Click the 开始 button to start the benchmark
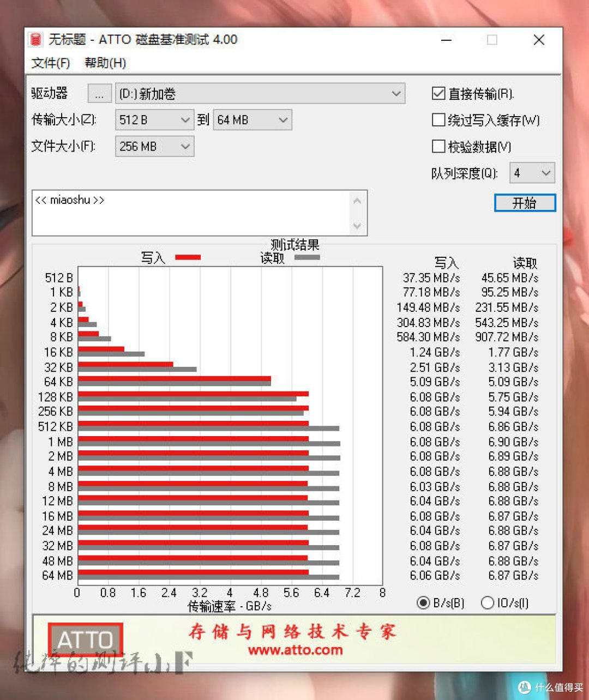Screen dimensions: 589x700 tap(525, 203)
